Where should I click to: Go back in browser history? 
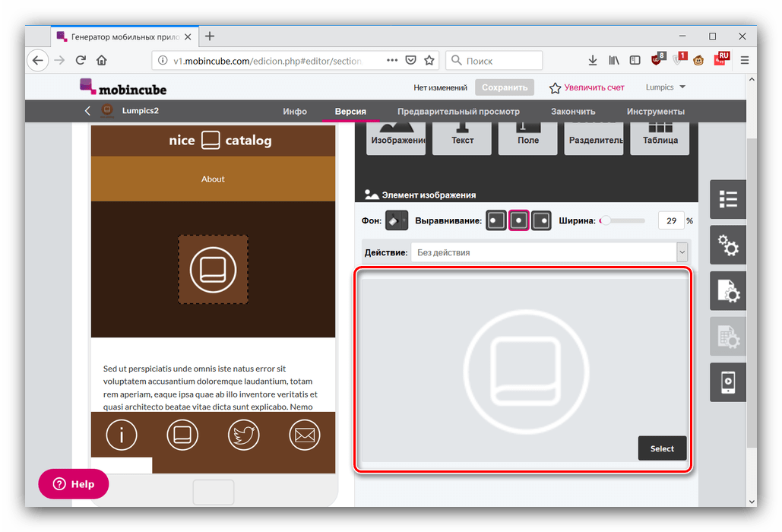(38, 60)
